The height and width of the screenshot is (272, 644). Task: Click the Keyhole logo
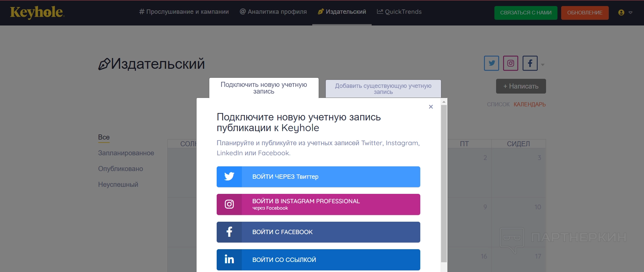(x=37, y=12)
